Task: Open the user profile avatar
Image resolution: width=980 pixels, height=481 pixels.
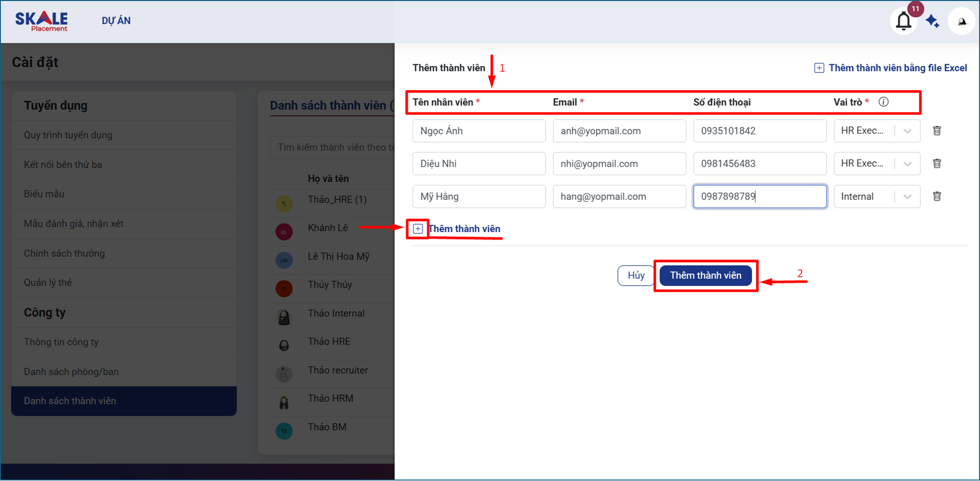Action: (961, 22)
